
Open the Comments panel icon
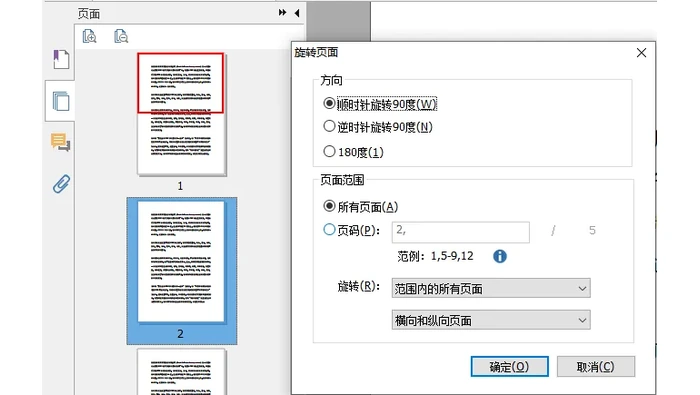click(x=60, y=142)
